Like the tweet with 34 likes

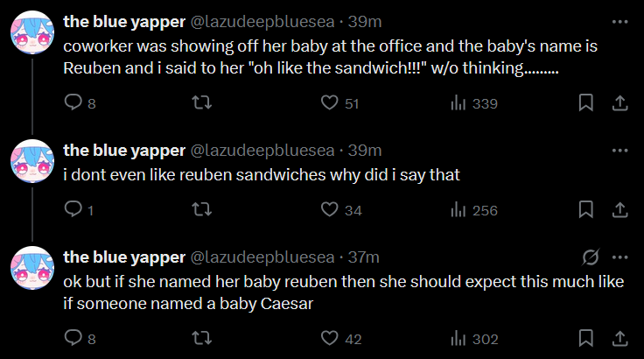pyautogui.click(x=329, y=210)
